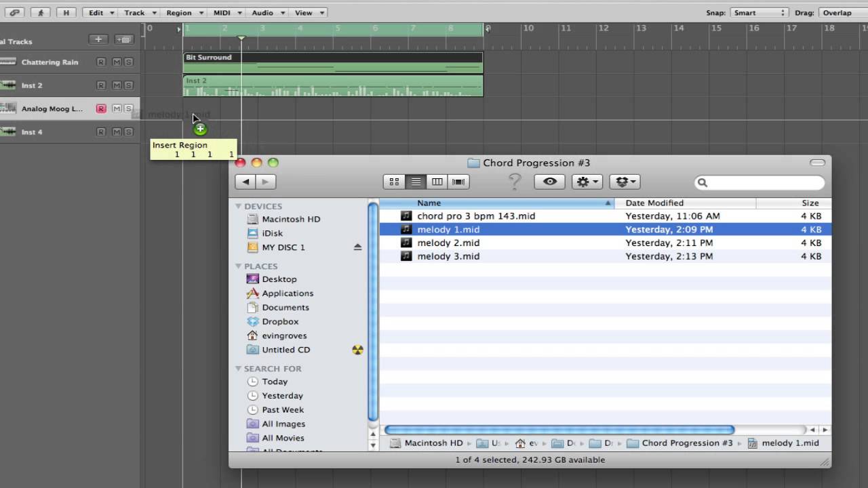Select the Bit Surround region
This screenshot has width=868, height=488.
[x=333, y=62]
